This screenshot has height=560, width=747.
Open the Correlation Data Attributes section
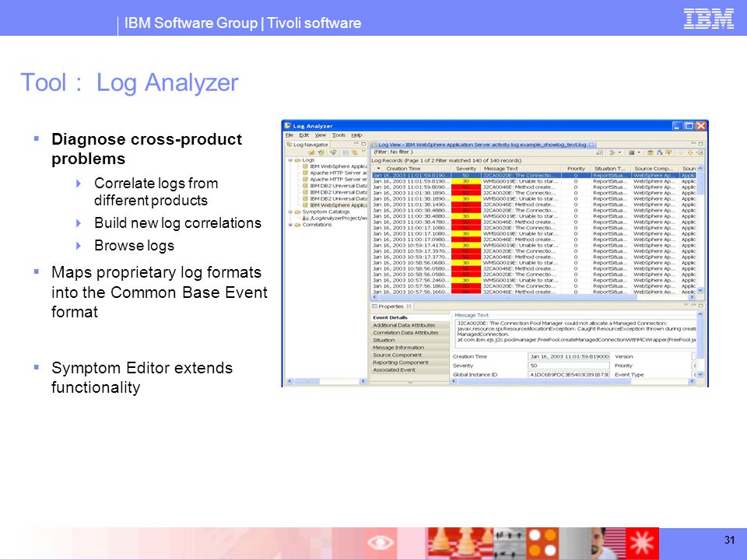[x=410, y=332]
